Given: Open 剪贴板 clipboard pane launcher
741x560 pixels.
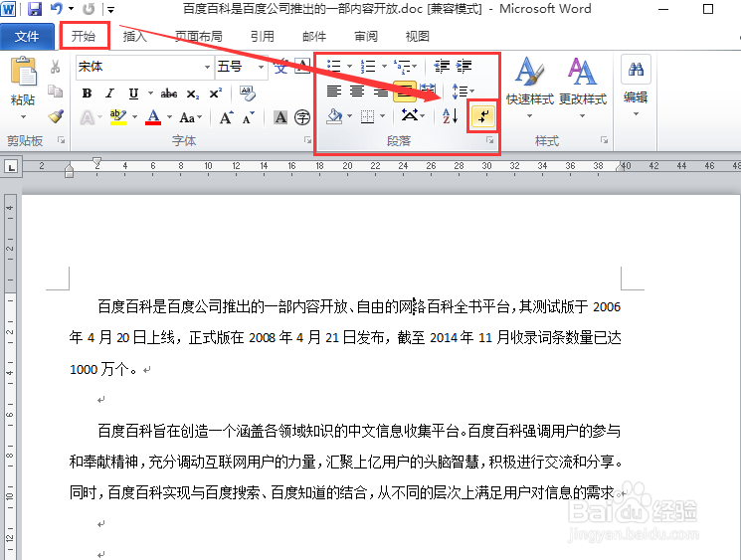Looking at the screenshot, I should [61, 140].
